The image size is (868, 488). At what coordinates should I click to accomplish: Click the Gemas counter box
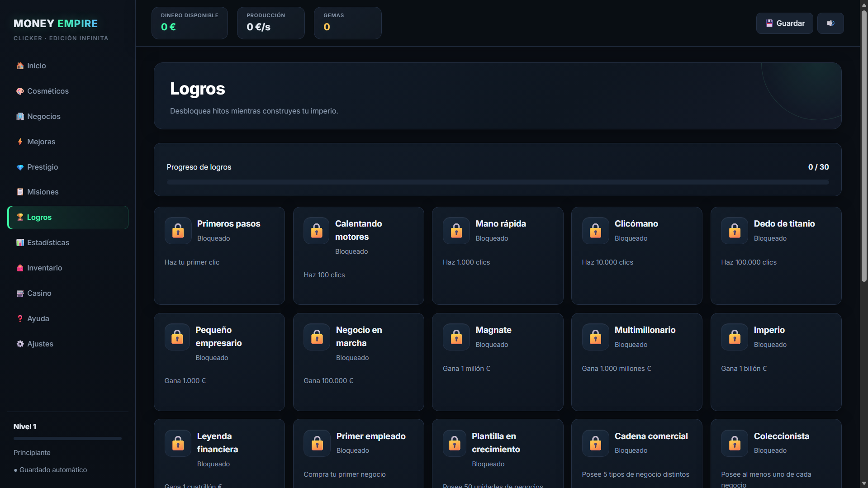pos(347,23)
